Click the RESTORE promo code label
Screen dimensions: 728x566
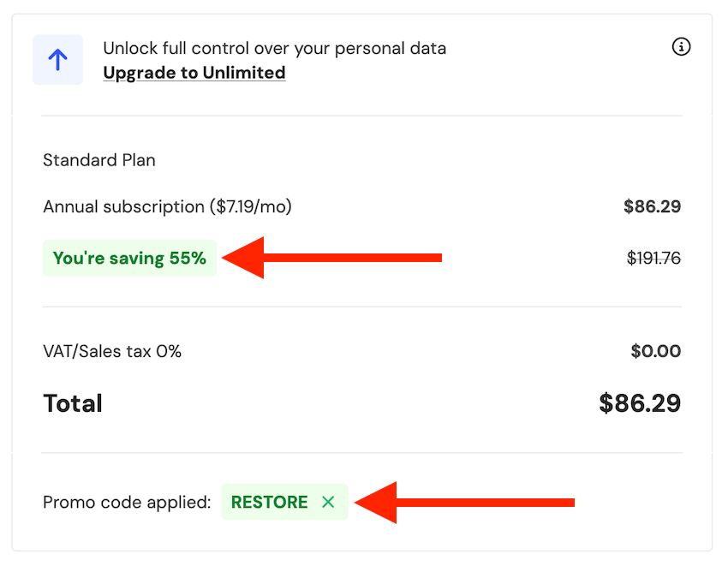tap(269, 503)
